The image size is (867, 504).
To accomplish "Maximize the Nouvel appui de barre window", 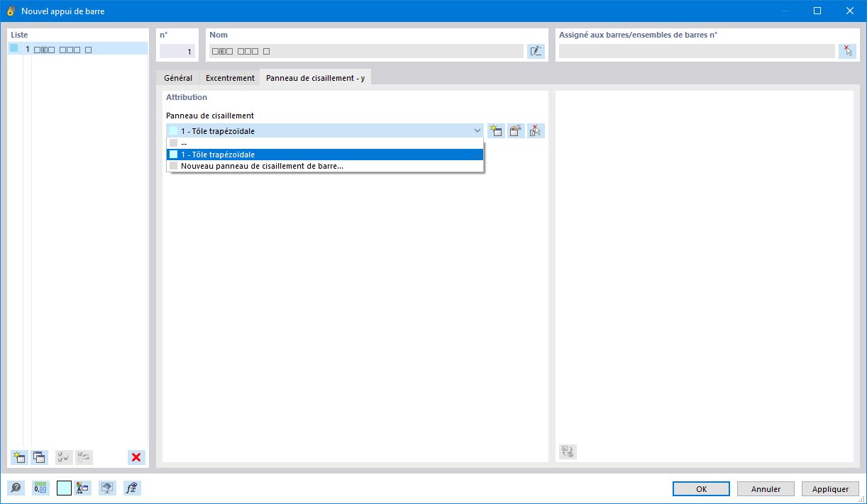I will (x=817, y=11).
